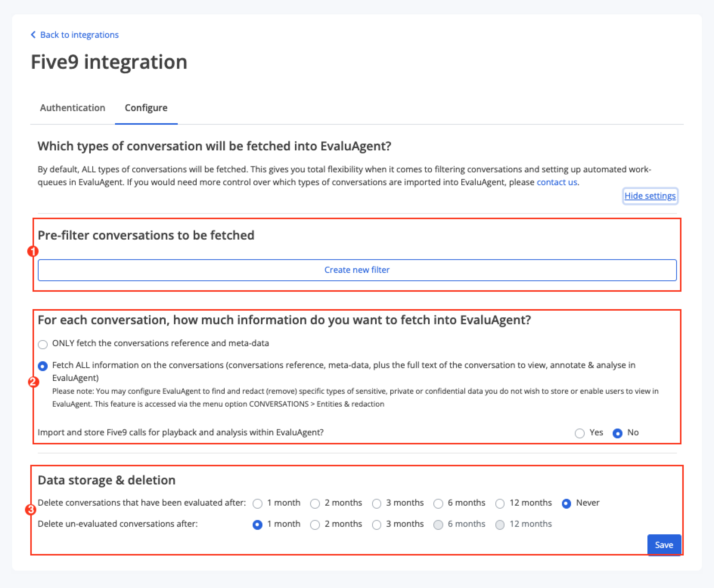The height and width of the screenshot is (588, 714).
Task: Select disabled 12 months un-evaluated option
Action: [x=500, y=525]
